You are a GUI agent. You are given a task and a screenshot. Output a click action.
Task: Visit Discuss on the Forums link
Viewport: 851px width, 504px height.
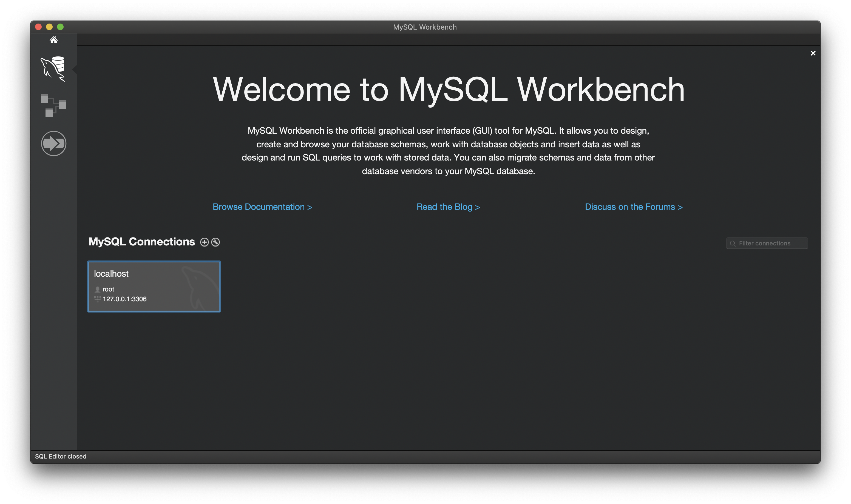point(634,207)
